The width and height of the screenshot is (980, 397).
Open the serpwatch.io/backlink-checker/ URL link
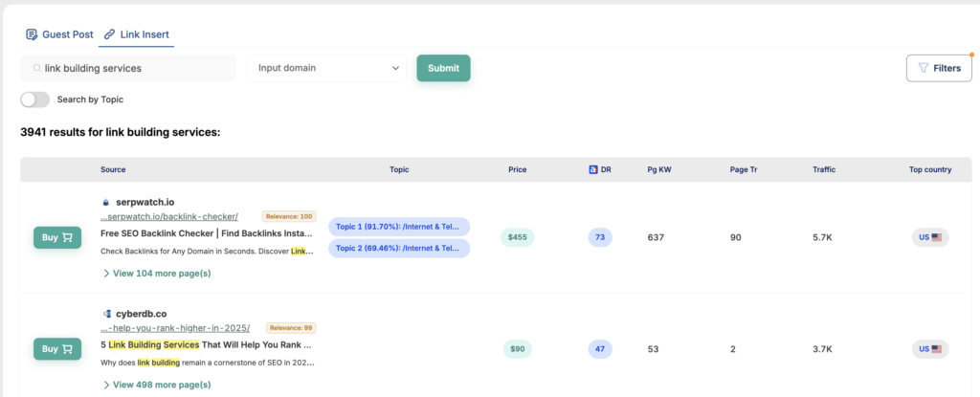[169, 217]
